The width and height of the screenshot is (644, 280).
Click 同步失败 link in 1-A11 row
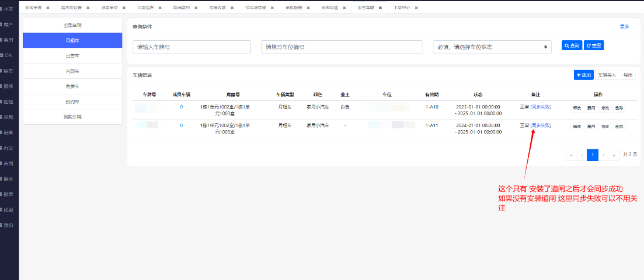pyautogui.click(x=541, y=125)
